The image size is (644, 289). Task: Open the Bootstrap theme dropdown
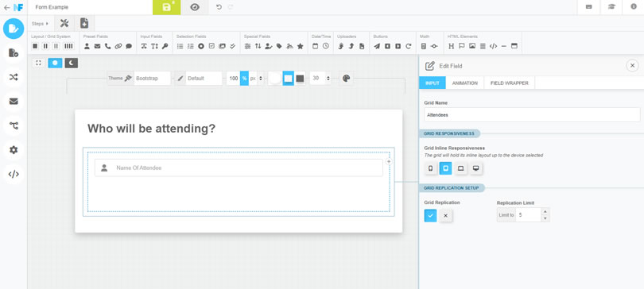point(152,79)
